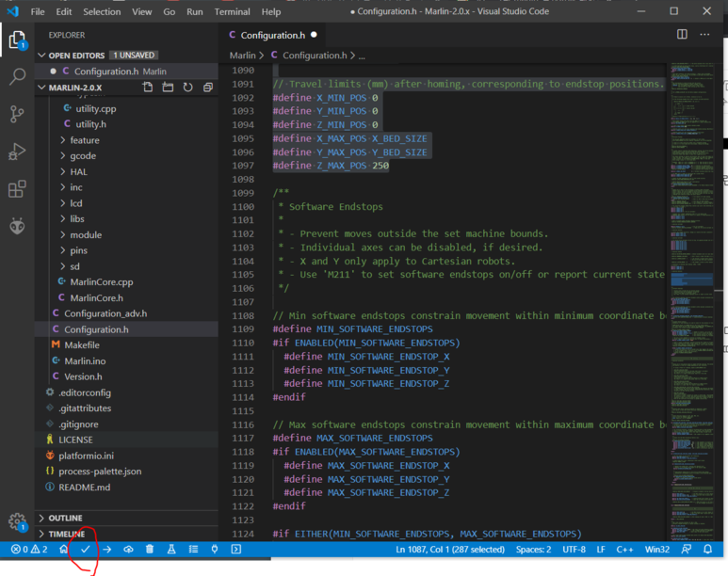
Task: Open PlatformIO Home from status bar
Action: click(x=64, y=550)
